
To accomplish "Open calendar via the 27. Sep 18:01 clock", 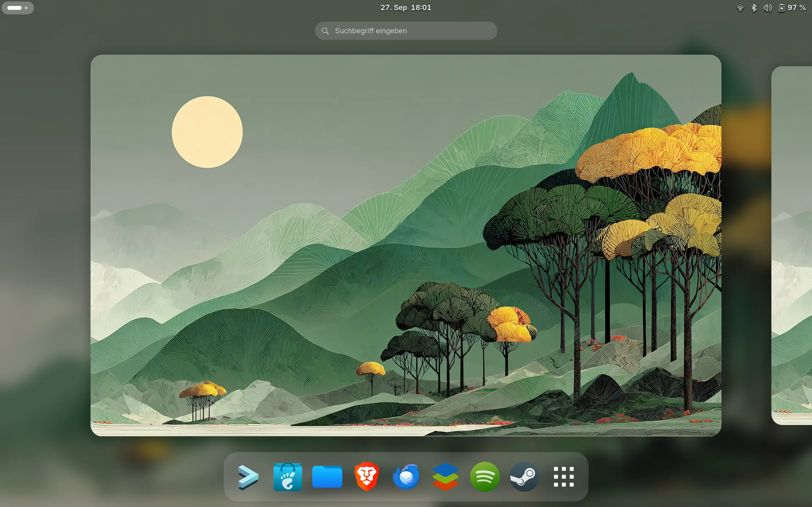I will pyautogui.click(x=406, y=8).
